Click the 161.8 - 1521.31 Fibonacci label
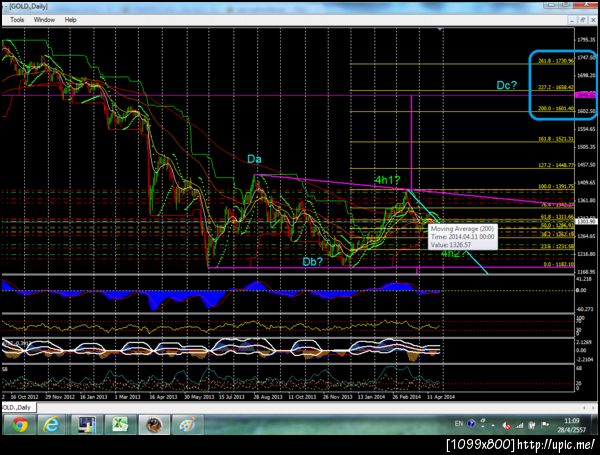The width and height of the screenshot is (600, 455). (x=556, y=139)
